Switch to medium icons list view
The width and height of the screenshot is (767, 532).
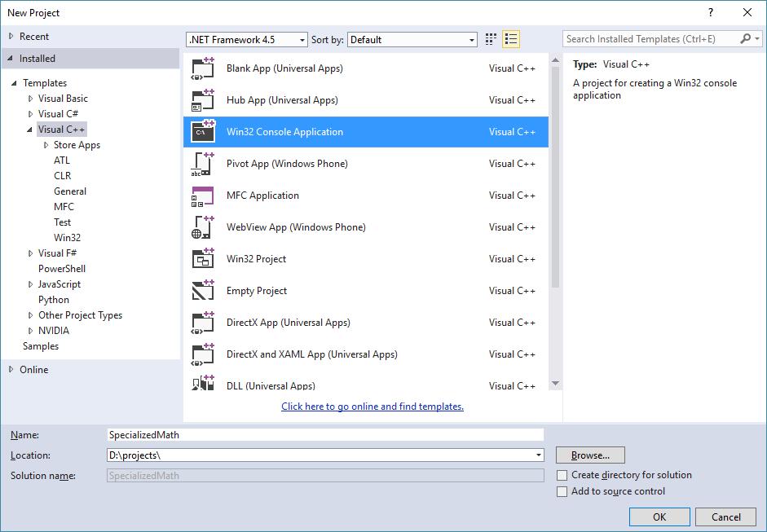tap(511, 39)
